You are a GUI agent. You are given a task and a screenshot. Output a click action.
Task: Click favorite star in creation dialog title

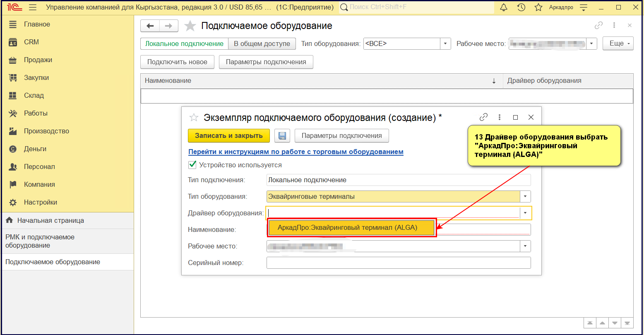194,118
